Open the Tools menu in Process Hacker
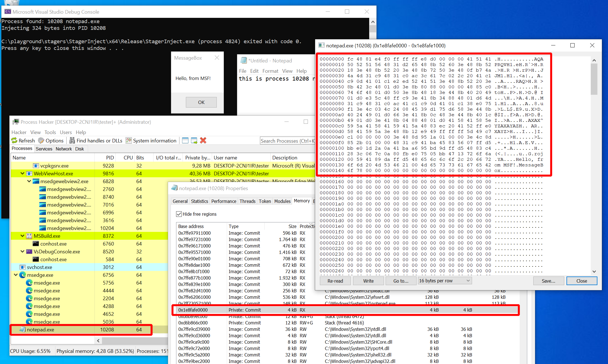 50,132
